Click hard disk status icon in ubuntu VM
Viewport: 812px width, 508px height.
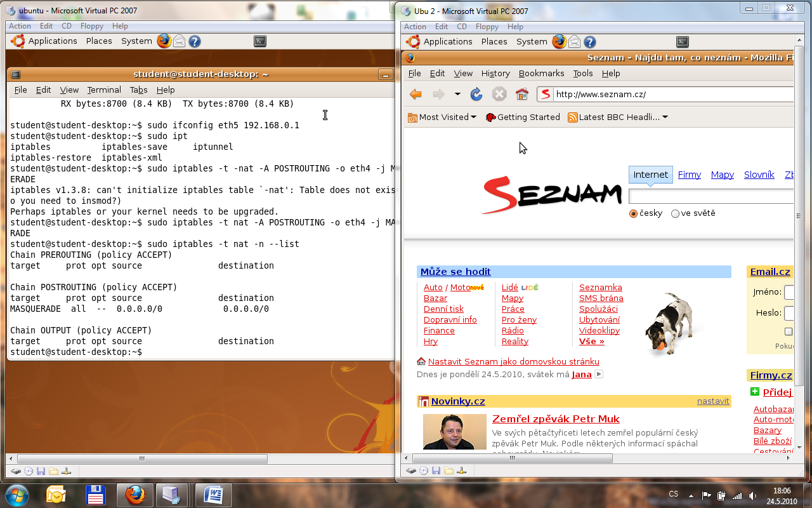tap(15, 471)
